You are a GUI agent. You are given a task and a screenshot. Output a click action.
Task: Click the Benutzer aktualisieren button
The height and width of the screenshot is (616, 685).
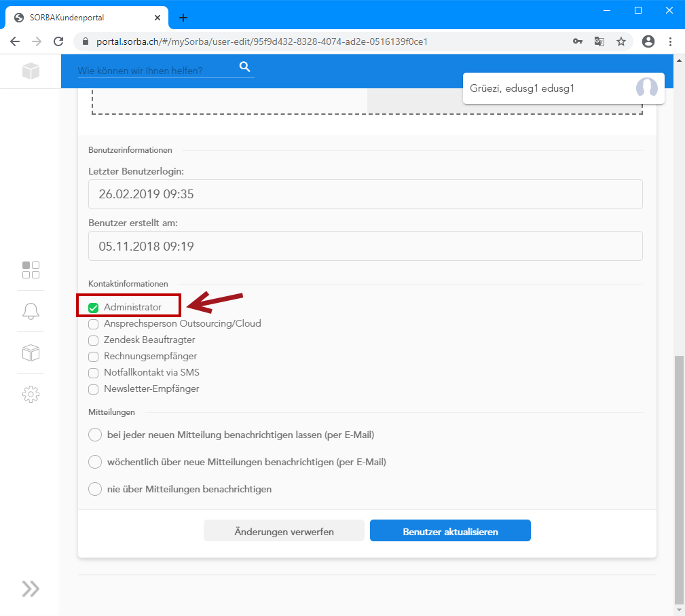[x=450, y=531]
